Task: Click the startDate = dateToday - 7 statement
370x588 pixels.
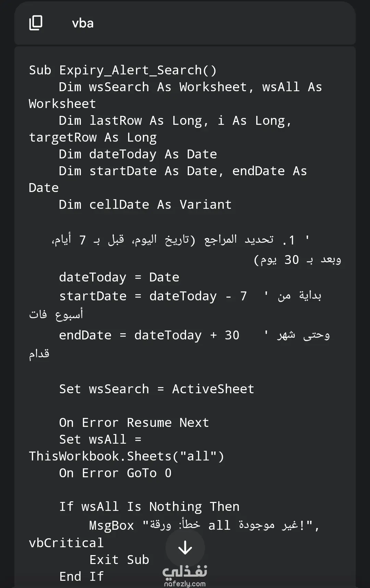Action: (x=153, y=296)
